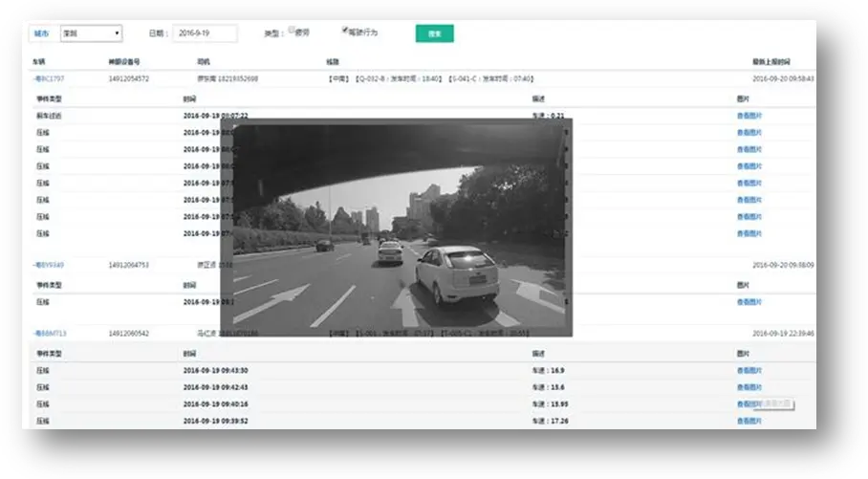
Task: Click route text S-041-C for 粤BC1797
Action: pos(465,79)
